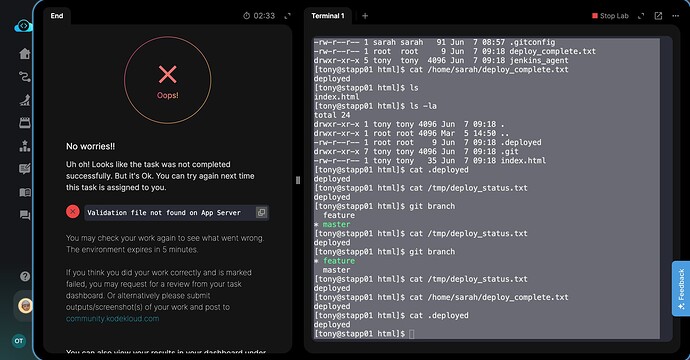Open the clapperboard video courses icon
The image size is (690, 360).
tap(25, 123)
